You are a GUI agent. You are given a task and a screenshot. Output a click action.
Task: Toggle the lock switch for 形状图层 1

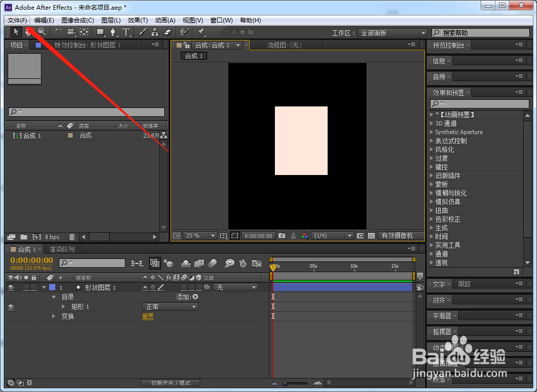(x=34, y=288)
